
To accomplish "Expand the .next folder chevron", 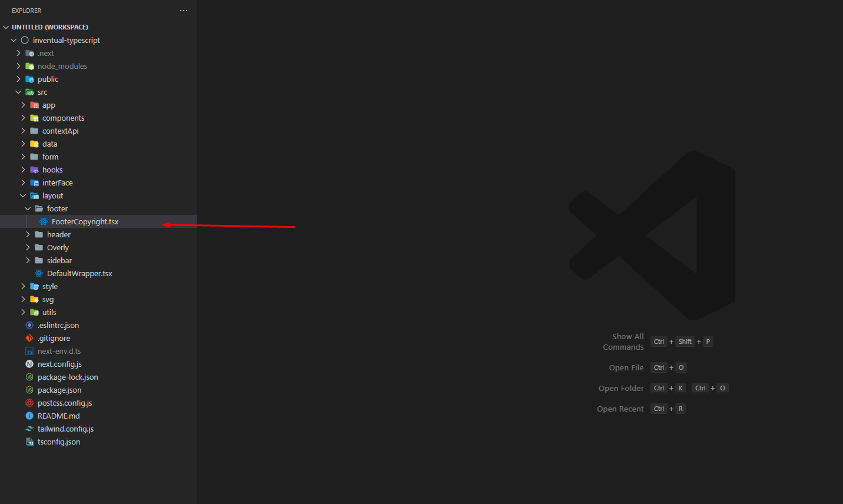I will click(18, 53).
